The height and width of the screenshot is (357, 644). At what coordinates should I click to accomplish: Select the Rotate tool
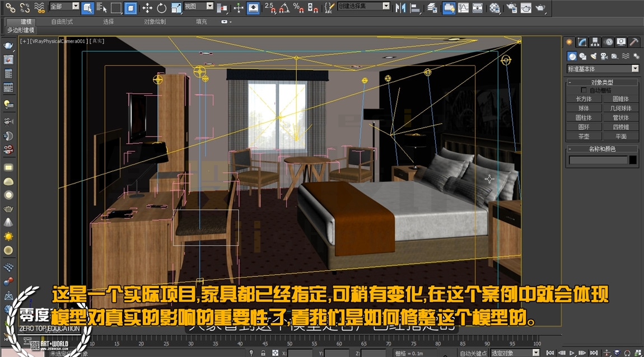point(162,7)
